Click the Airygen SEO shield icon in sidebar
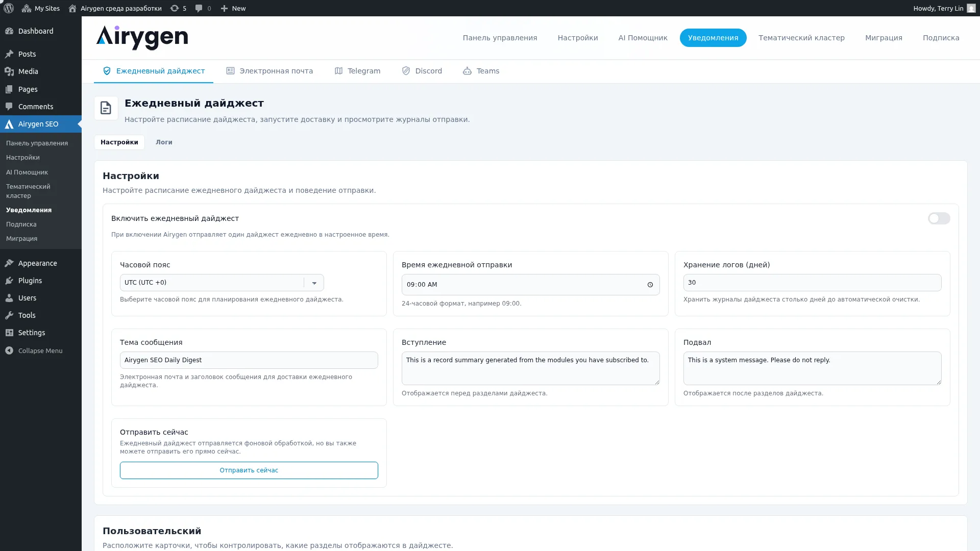Image resolution: width=980 pixels, height=551 pixels. (x=10, y=124)
